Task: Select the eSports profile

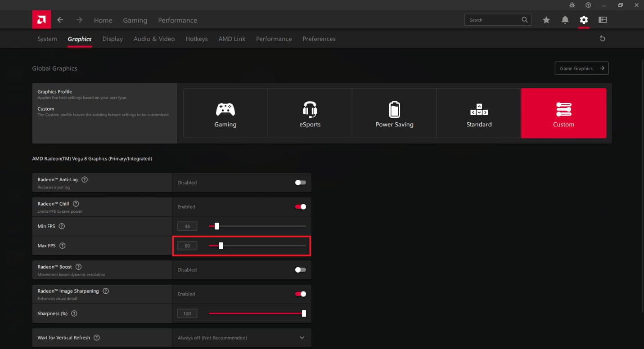Action: [x=310, y=113]
